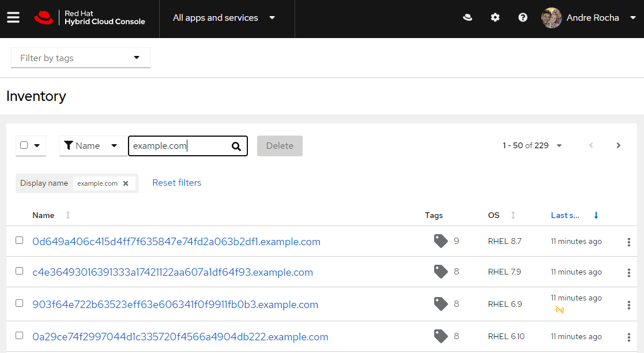The image size is (644, 353).
Task: Open kebab menu for RHEL 8.7 host
Action: point(628,242)
